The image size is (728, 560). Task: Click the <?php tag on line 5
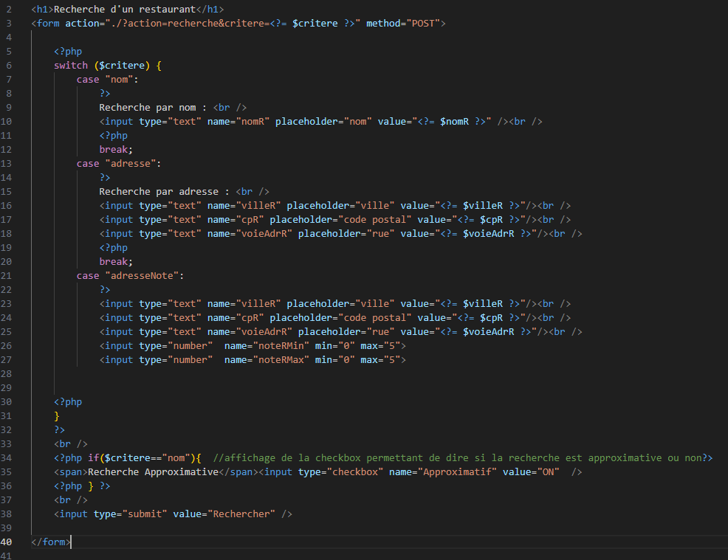click(68, 52)
